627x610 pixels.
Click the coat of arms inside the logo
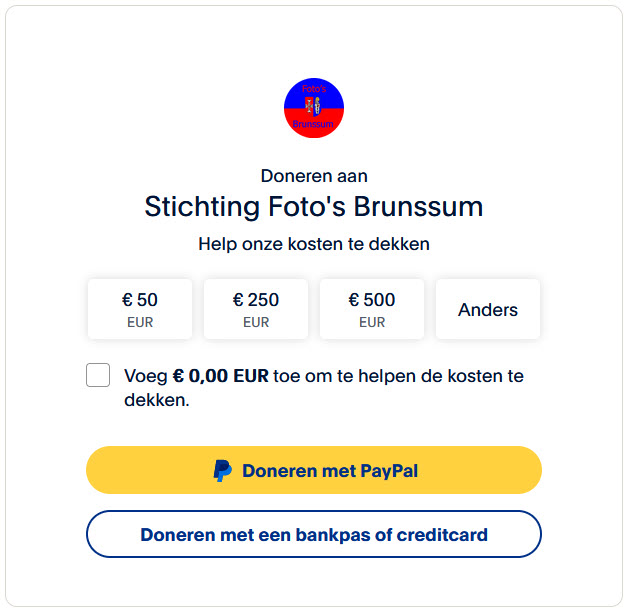[313, 106]
